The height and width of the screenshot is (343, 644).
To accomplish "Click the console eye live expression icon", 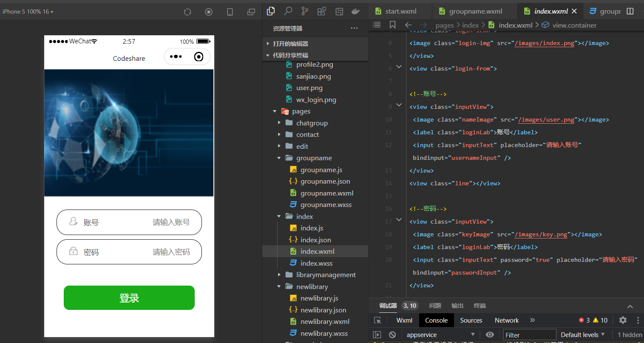I will coord(490,334).
